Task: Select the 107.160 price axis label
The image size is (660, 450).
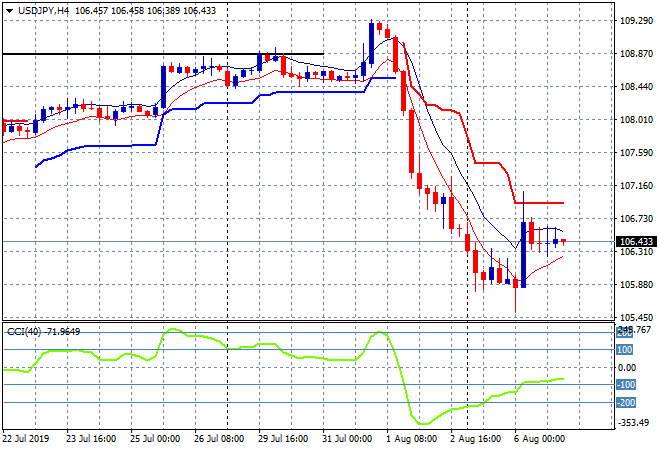Action: pos(636,186)
